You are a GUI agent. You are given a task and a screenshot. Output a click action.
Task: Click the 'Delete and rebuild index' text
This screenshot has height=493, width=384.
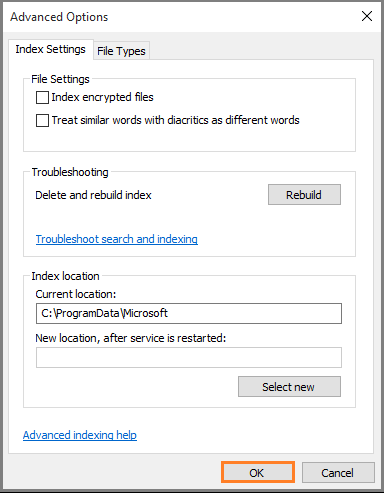click(x=93, y=195)
